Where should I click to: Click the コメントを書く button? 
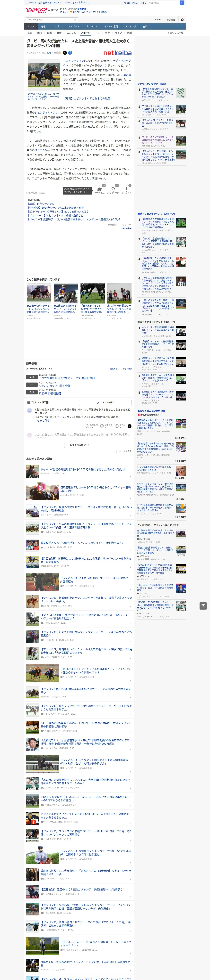click(105, 402)
